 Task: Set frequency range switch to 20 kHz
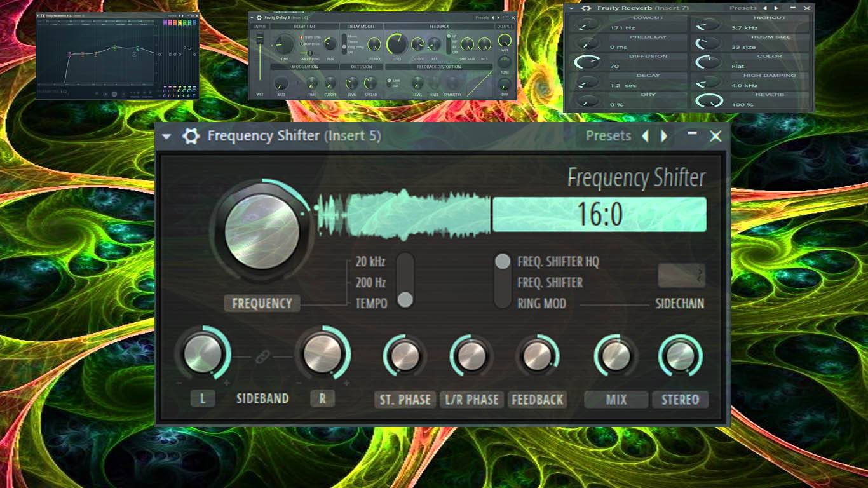click(370, 262)
